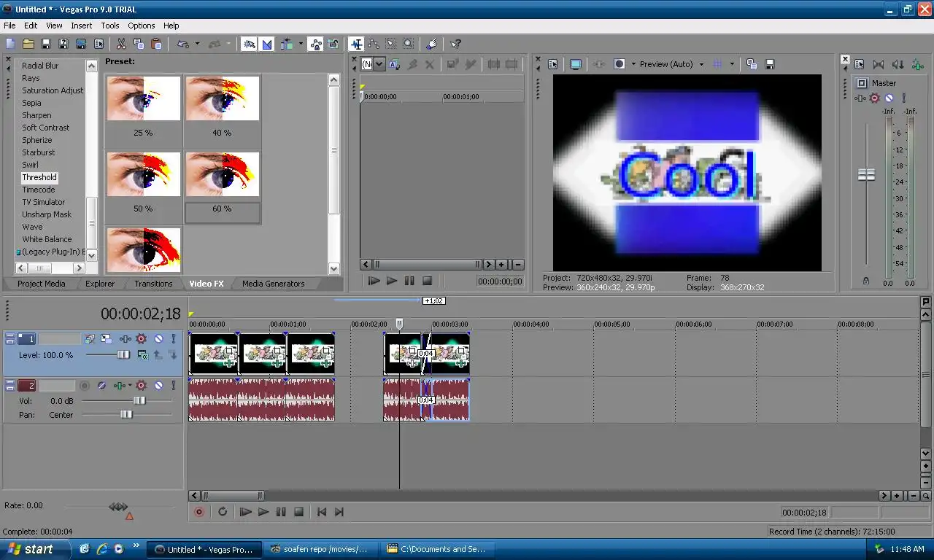Open the Render As toolbar icon

tap(81, 44)
